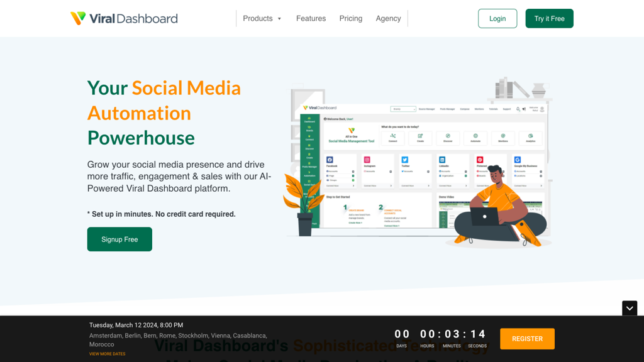644x362 pixels.
Task: Select the Pricing menu item
Action: click(350, 18)
